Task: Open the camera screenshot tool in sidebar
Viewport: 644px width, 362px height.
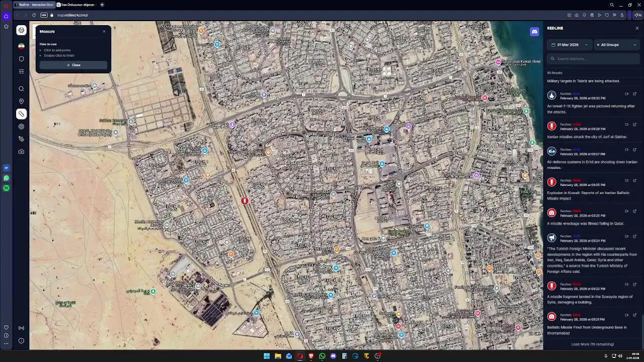Action: (x=21, y=151)
